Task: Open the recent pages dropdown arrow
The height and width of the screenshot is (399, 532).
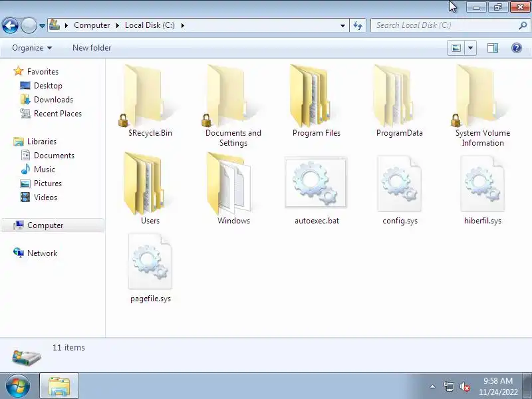Action: 42,26
